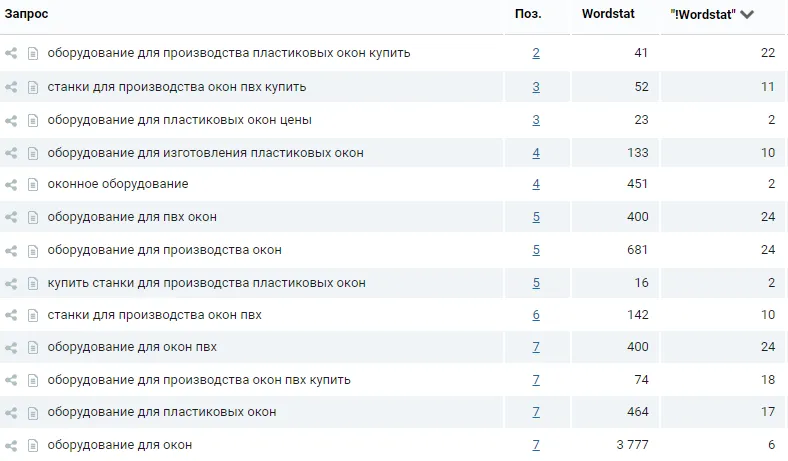Screen dimensions: 788x461
Task: Open position link 2 for 'оборудование для производства пластиковых окон купить'
Action: [536, 53]
